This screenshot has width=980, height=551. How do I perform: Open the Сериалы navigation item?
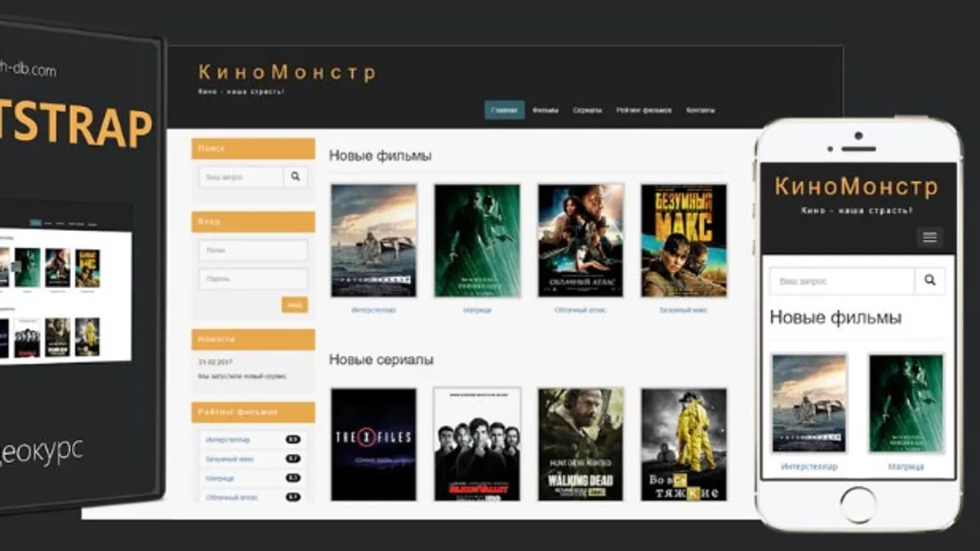pyautogui.click(x=587, y=110)
